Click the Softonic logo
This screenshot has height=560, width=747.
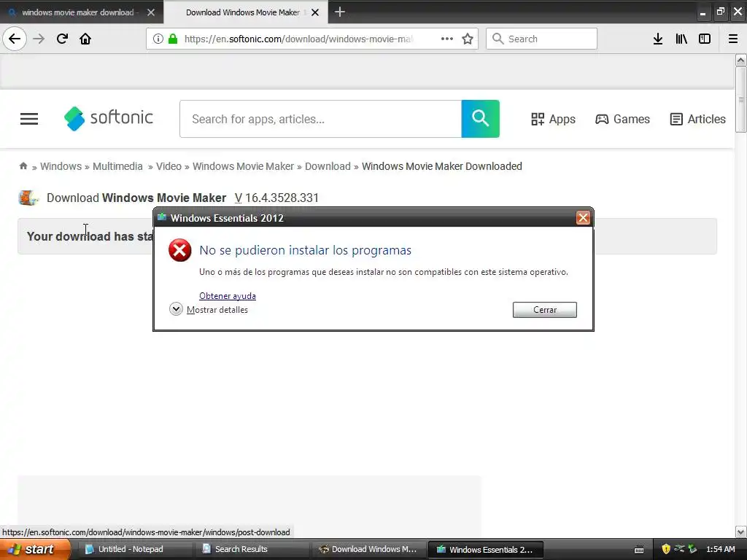109,119
